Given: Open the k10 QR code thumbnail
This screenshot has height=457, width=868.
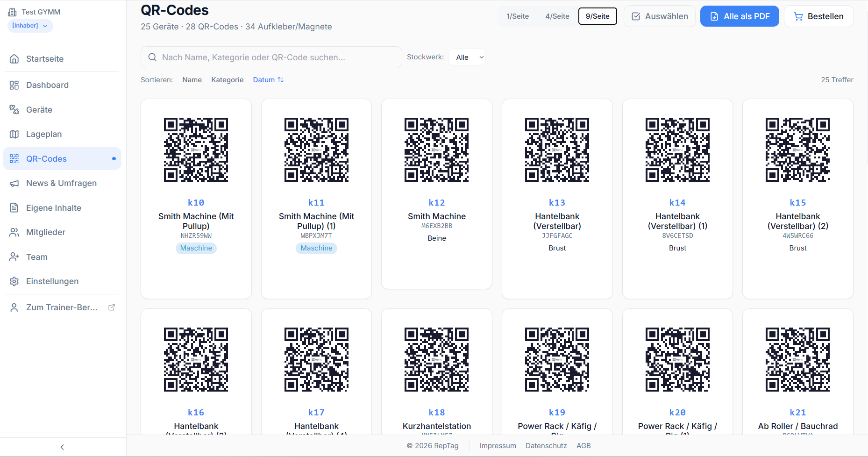Looking at the screenshot, I should 196,150.
